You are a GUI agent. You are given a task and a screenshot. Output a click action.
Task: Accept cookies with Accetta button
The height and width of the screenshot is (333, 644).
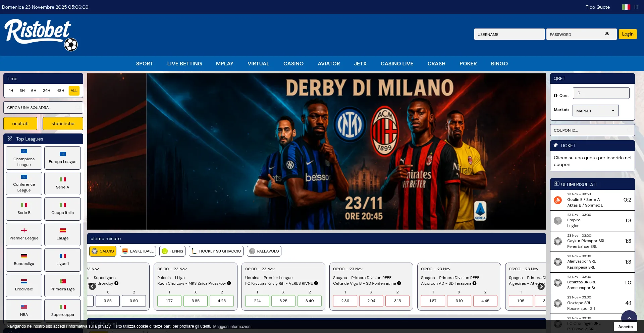click(625, 327)
